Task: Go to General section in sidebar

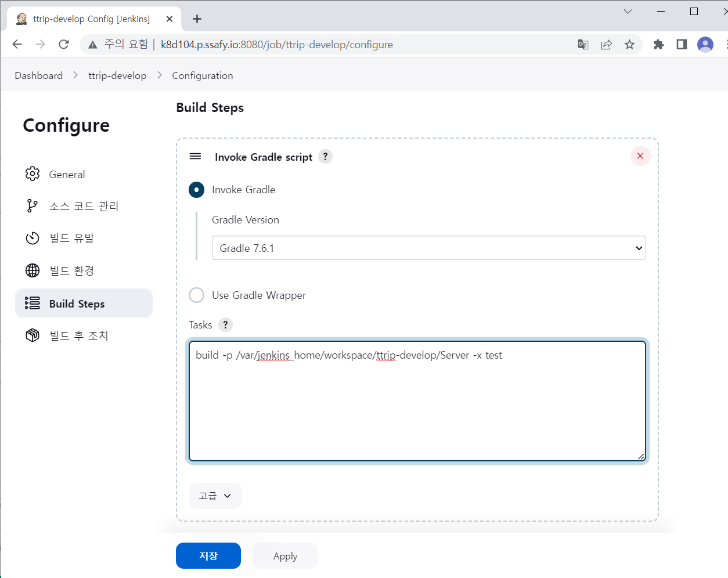Action: click(84, 174)
